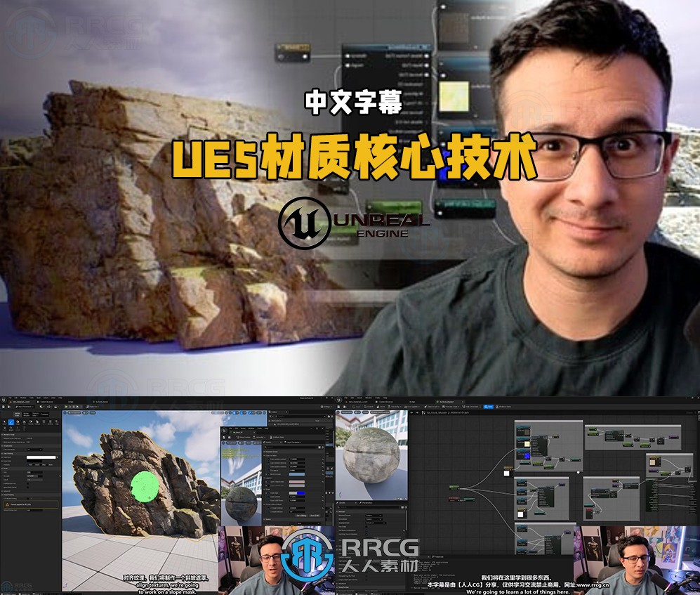Click the Details panel search field

click(x=369, y=507)
